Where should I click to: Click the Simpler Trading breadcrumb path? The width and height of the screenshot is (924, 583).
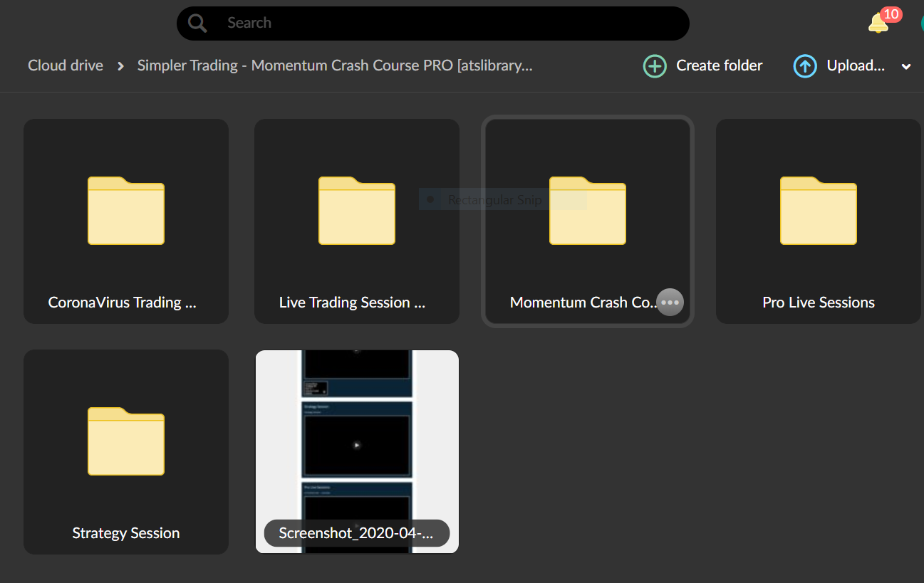[335, 65]
